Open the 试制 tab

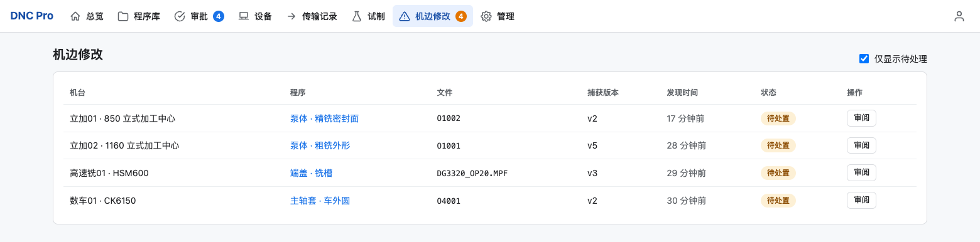pos(368,16)
